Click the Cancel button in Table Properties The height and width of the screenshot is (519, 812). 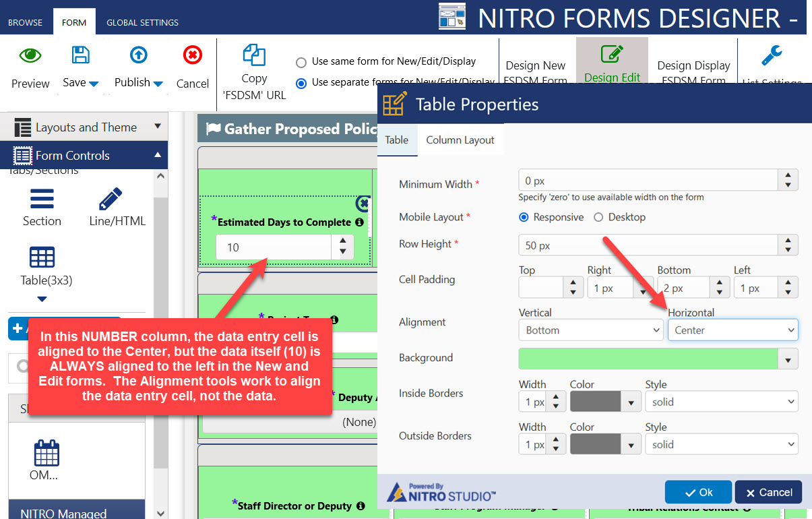point(768,492)
